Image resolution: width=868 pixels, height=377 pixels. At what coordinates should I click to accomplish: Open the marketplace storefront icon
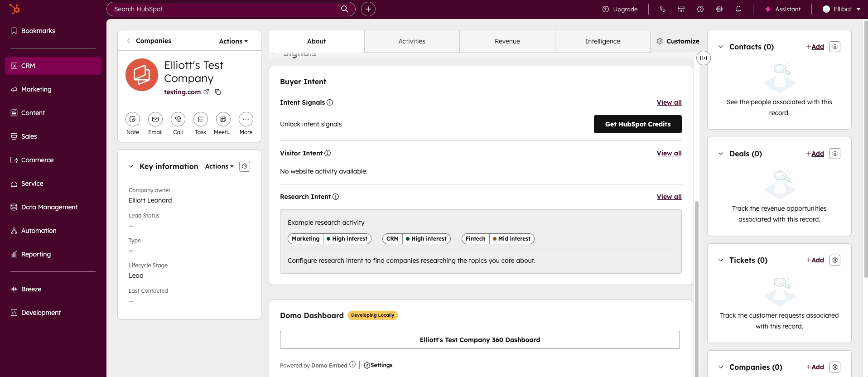click(681, 9)
